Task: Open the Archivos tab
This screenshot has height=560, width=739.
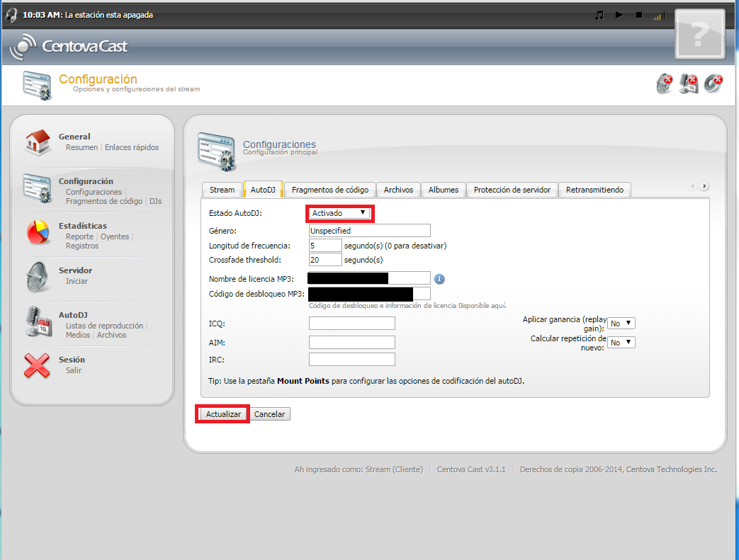Action: click(x=398, y=190)
